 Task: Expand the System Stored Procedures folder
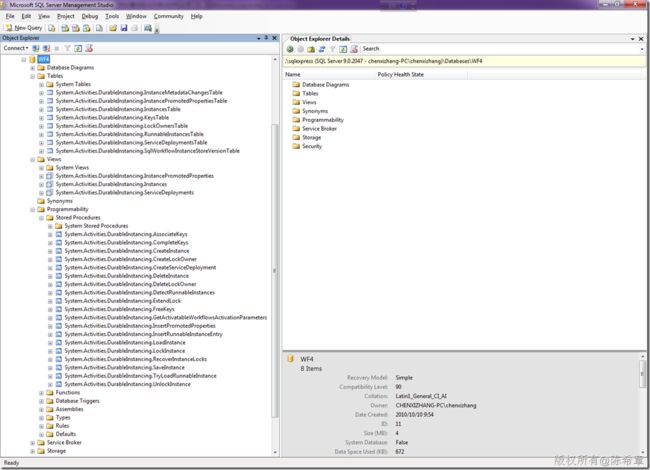50,226
